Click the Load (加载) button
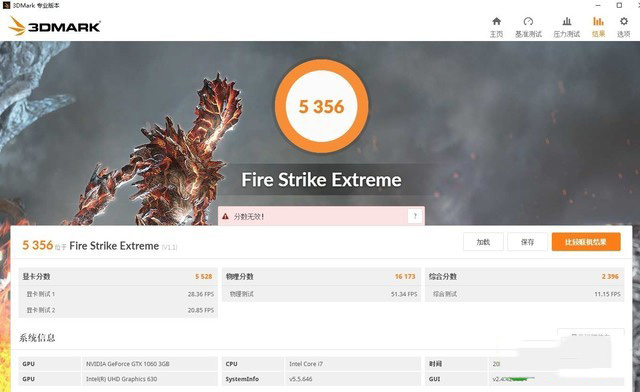 coord(483,242)
